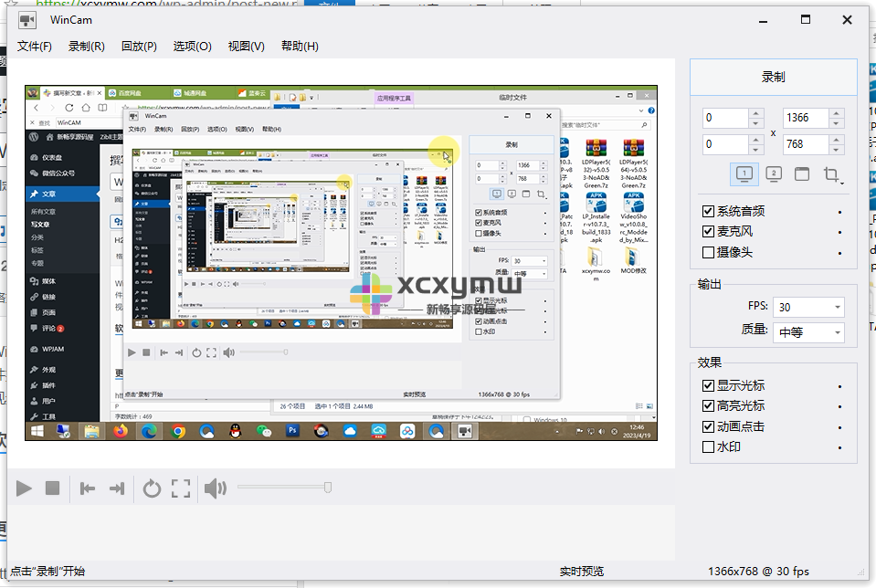The width and height of the screenshot is (876, 588).
Task: Open the 回放 playback menu
Action: tap(139, 45)
